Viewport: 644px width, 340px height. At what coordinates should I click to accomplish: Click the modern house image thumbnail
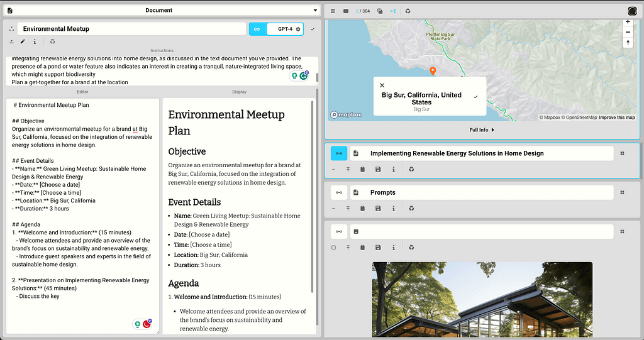coord(482,299)
